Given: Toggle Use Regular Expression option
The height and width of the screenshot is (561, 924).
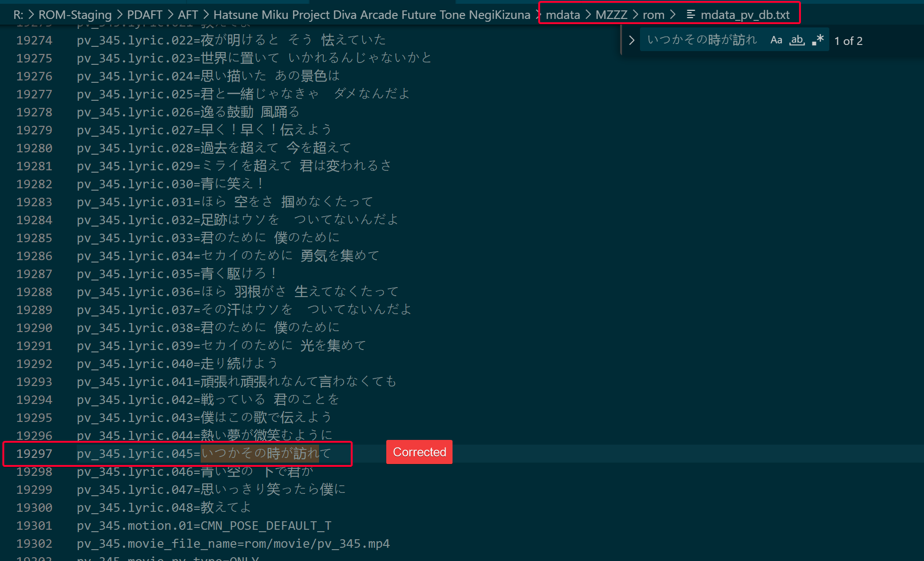Looking at the screenshot, I should 817,40.
